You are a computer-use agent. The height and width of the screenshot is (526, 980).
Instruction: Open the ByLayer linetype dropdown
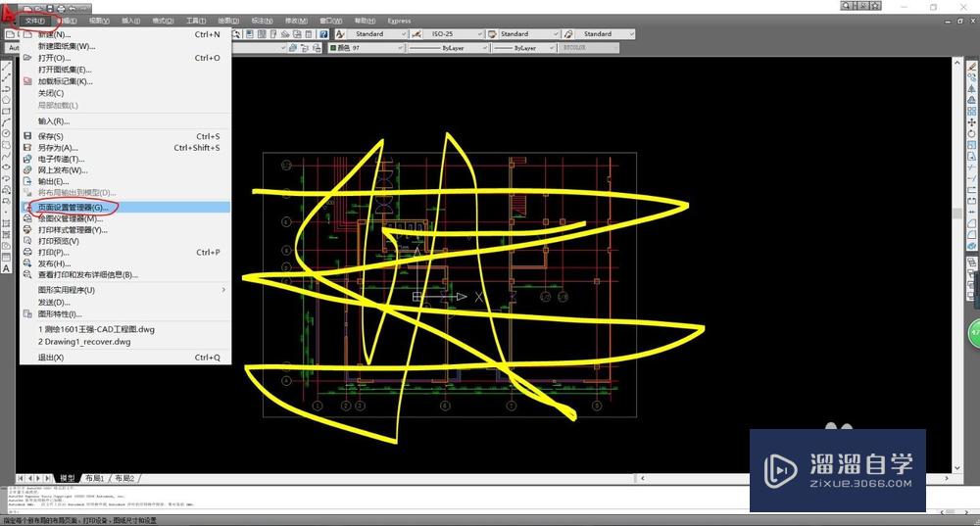tap(449, 48)
